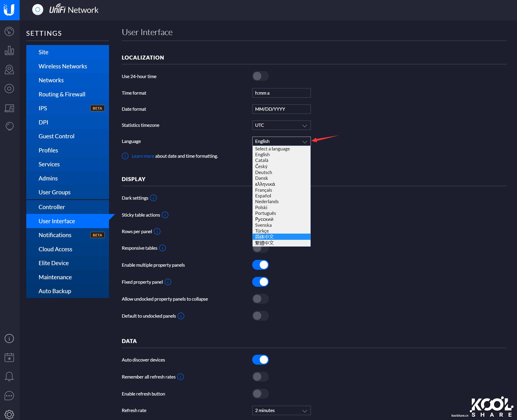Image resolution: width=517 pixels, height=420 pixels.
Task: Toggle Use 24-hour time switch
Action: coord(260,76)
